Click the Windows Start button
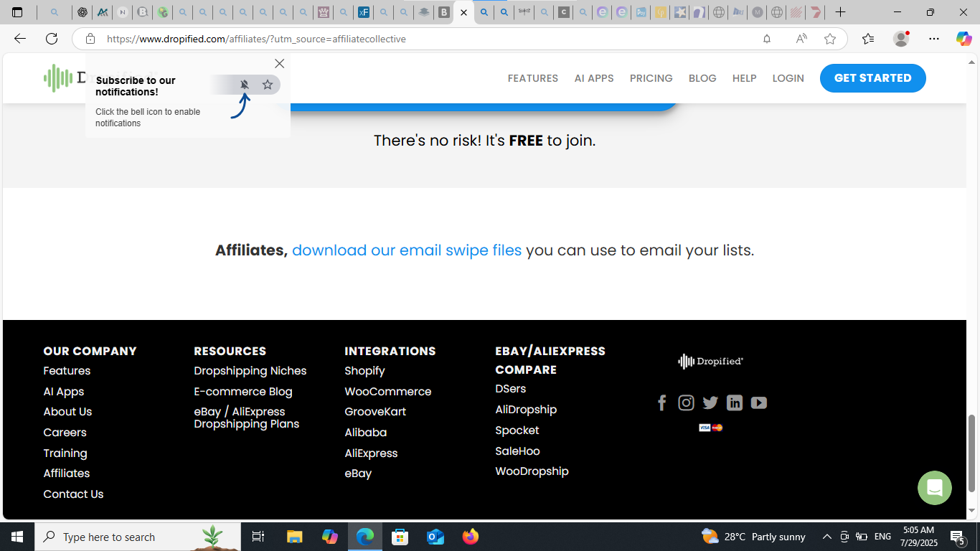980x551 pixels. point(17,537)
